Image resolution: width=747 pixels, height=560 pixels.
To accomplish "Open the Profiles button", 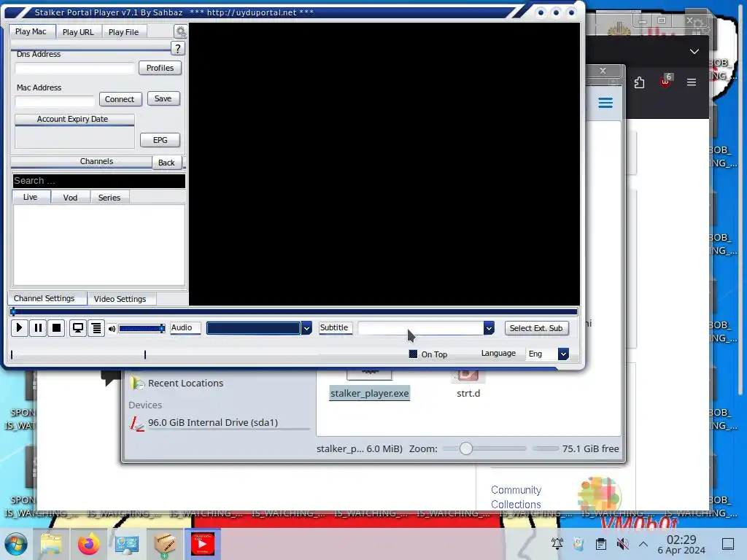I will tap(160, 68).
